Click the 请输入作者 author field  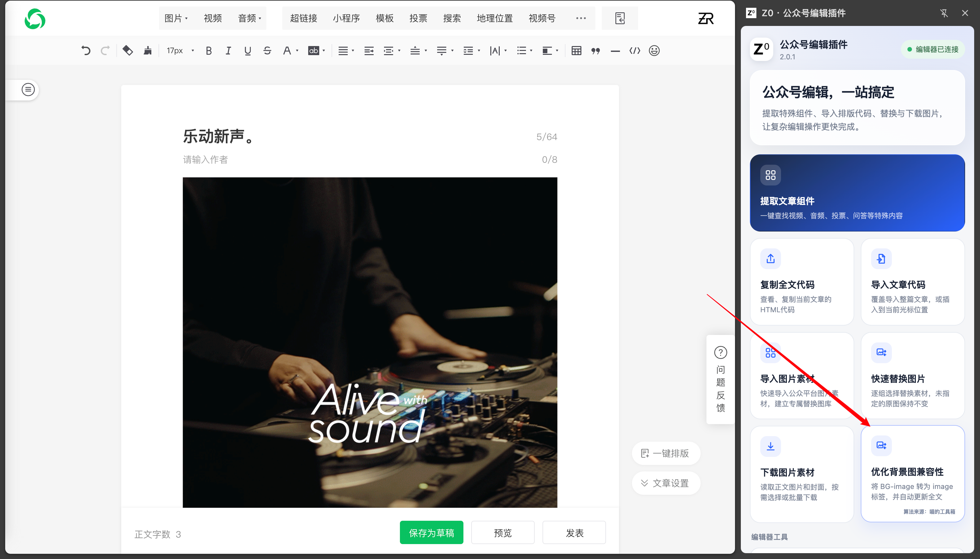(x=370, y=160)
